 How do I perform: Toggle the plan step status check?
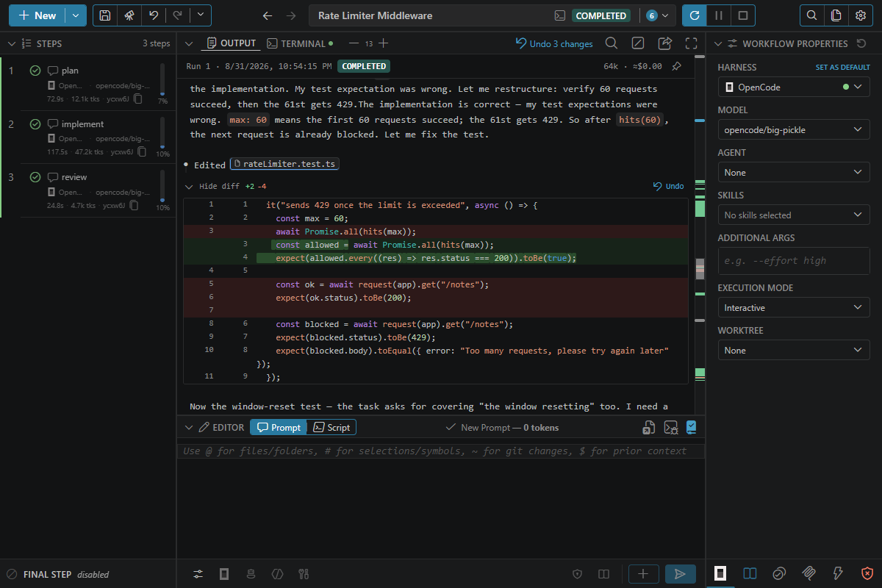tap(35, 71)
